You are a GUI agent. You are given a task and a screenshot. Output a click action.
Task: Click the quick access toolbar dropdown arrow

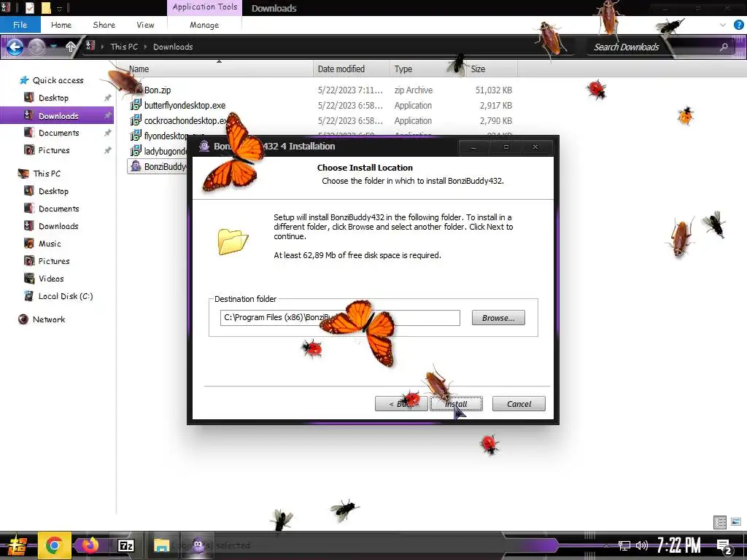click(60, 8)
